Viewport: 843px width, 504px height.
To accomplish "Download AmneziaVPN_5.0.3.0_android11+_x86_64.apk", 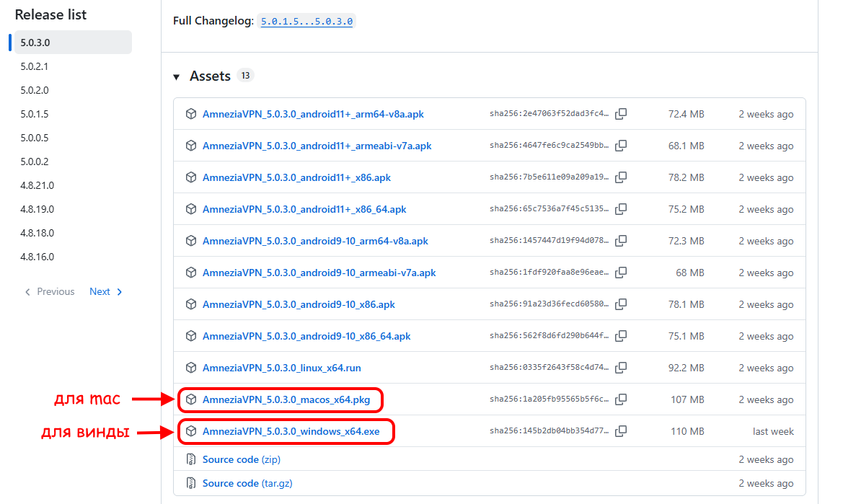I will coord(304,209).
